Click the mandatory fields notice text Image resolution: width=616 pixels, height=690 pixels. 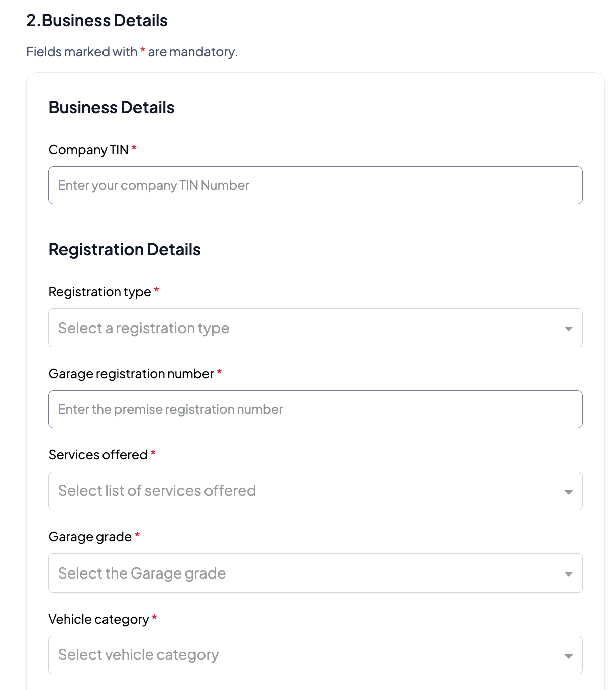pyautogui.click(x=132, y=52)
